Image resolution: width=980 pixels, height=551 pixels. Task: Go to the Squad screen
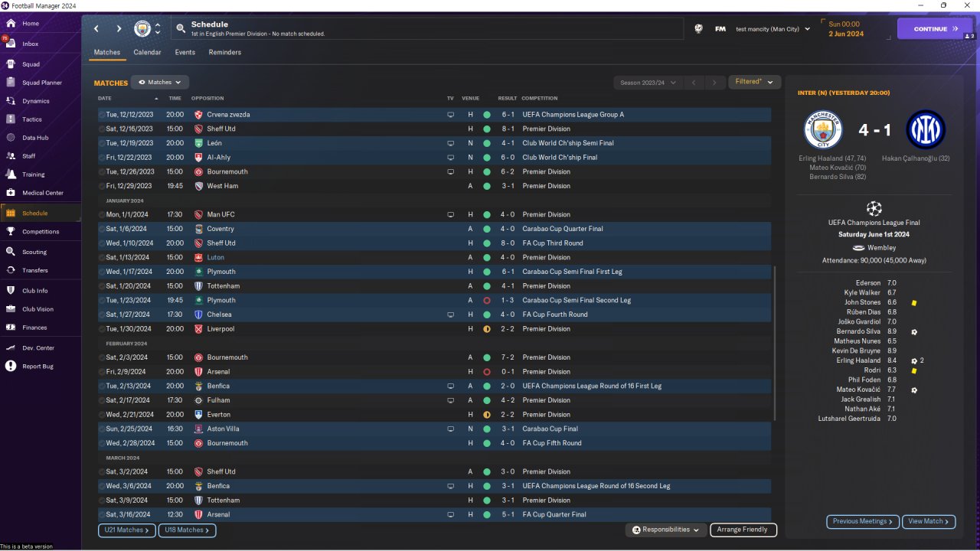coord(31,64)
